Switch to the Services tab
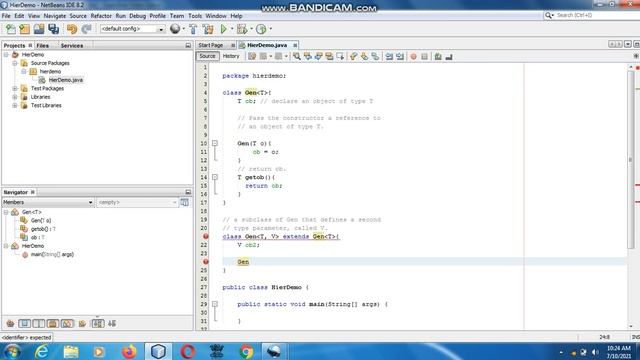Screen dimensions: 640x360 pyautogui.click(x=72, y=46)
